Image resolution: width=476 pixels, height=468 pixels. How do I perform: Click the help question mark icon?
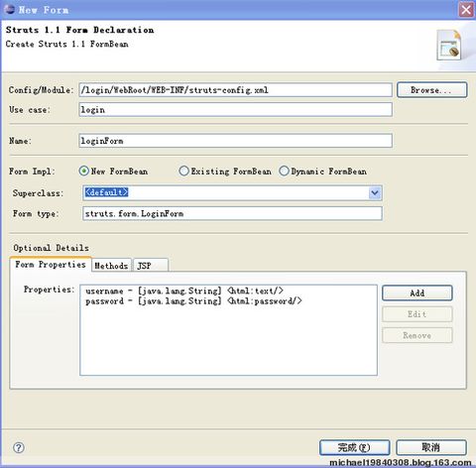pyautogui.click(x=19, y=448)
